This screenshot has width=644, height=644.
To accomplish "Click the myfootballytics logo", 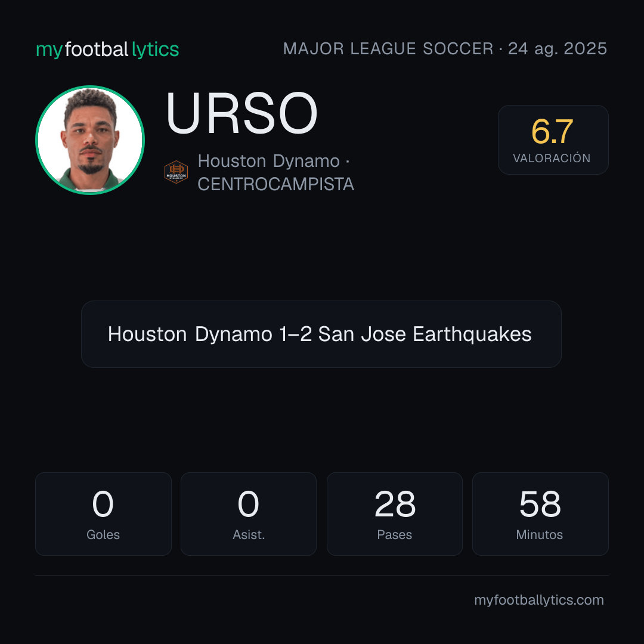I will (x=107, y=49).
